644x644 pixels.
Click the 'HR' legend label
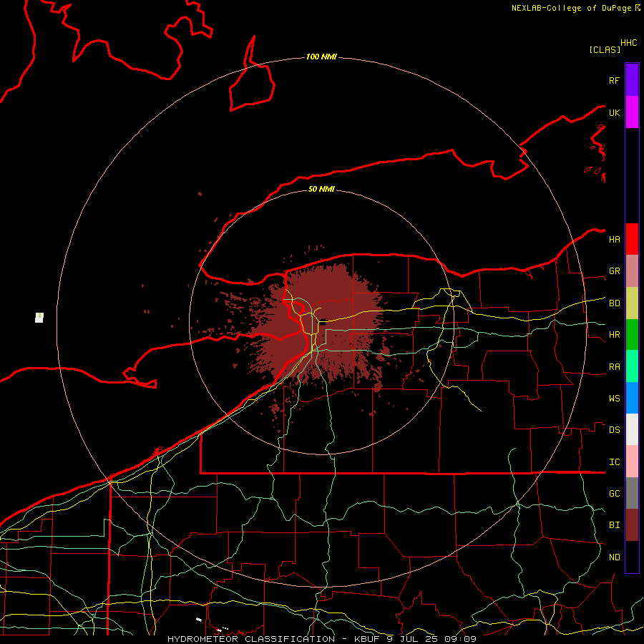[x=615, y=335]
